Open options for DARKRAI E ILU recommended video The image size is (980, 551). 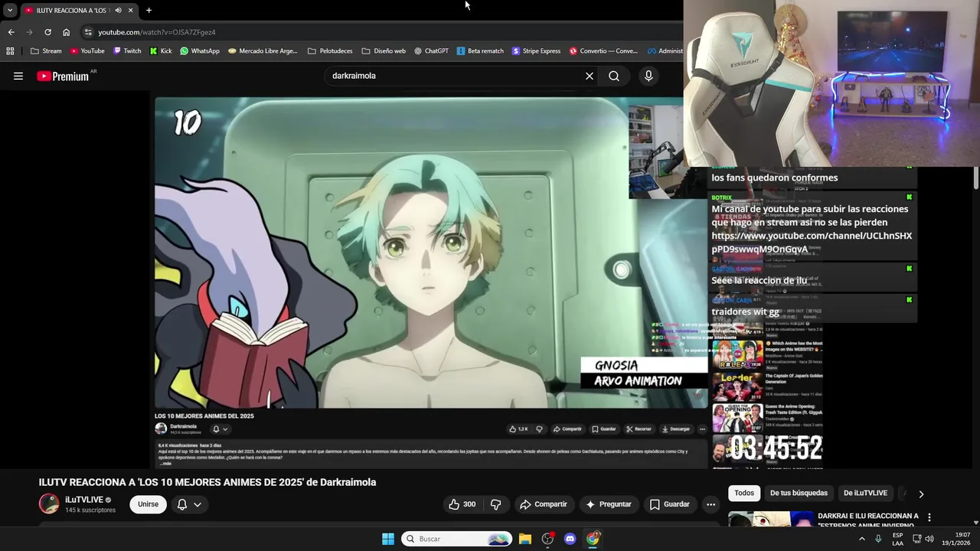point(929,518)
